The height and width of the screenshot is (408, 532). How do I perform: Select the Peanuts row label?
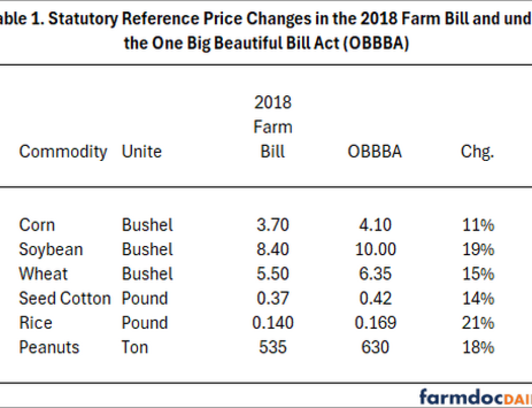point(49,347)
